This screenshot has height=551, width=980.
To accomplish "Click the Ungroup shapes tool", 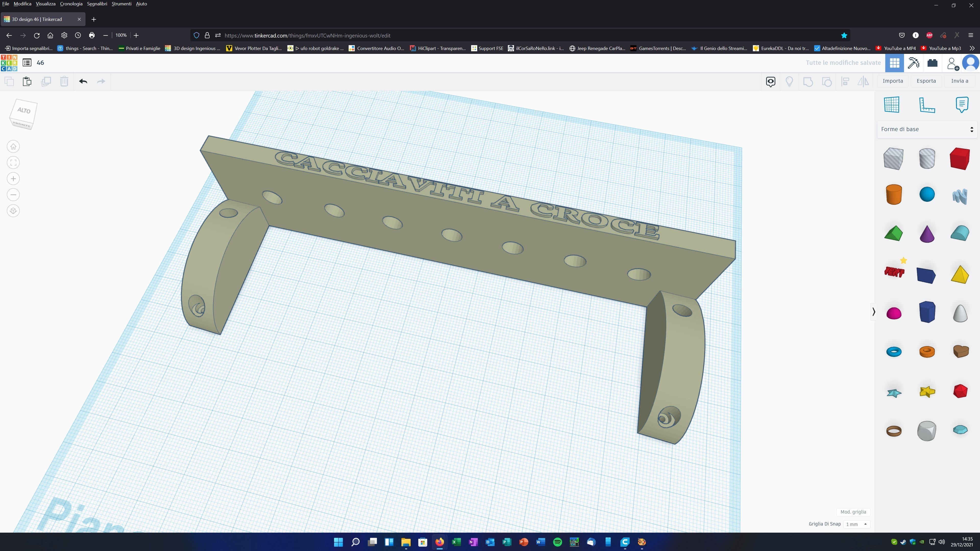I will [826, 81].
